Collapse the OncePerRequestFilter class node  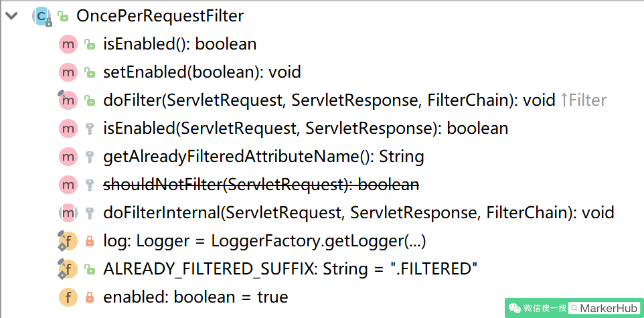click(x=11, y=16)
